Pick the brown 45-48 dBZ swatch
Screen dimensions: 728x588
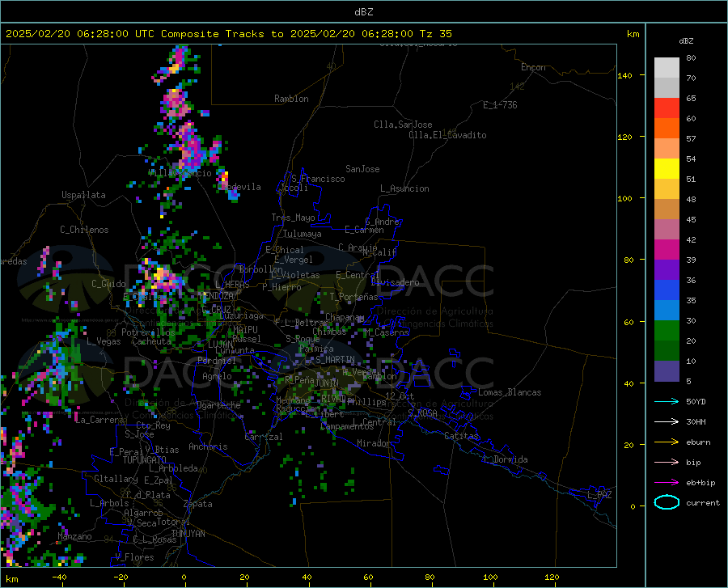pos(667,209)
